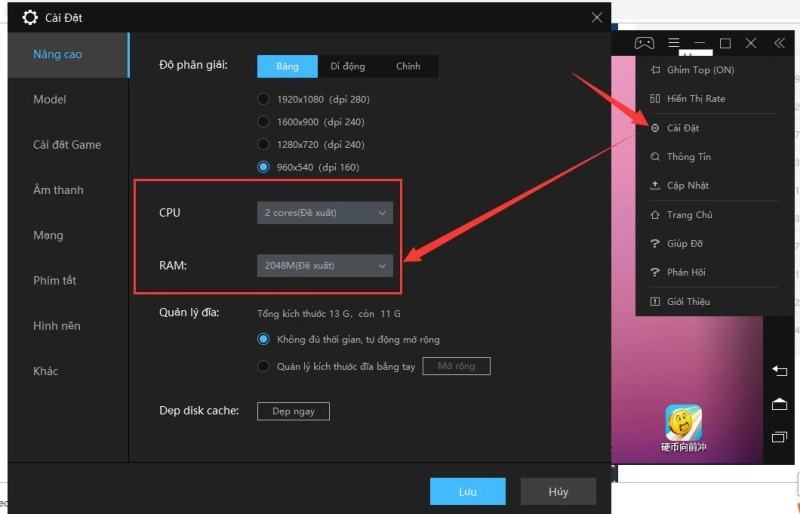Click the question icon beside Phản Hồi
The width and height of the screenshot is (800, 514).
coord(655,272)
